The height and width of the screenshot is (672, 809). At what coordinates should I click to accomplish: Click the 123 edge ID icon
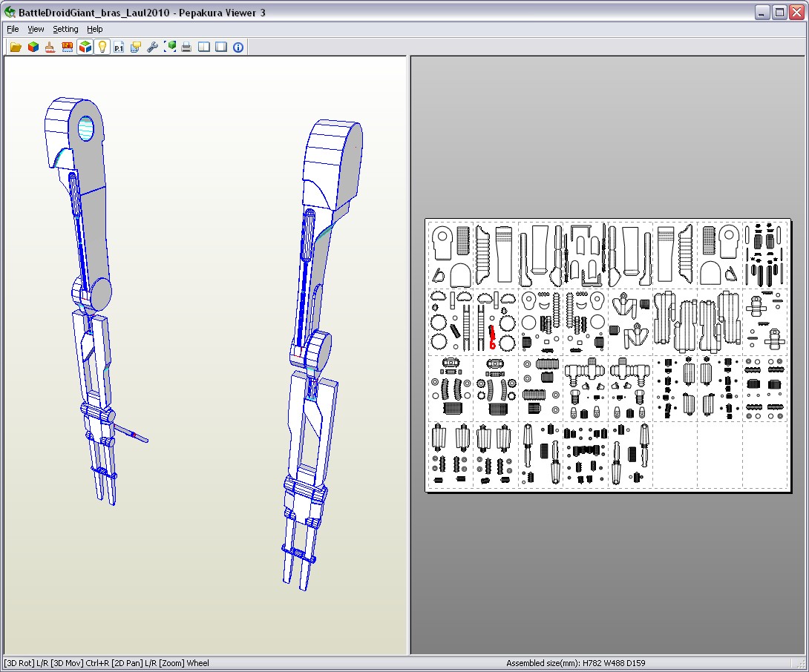(x=68, y=47)
